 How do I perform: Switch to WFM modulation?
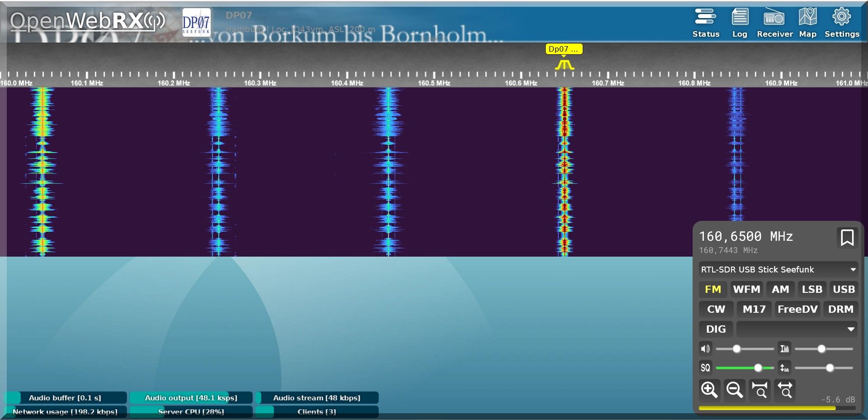coord(746,289)
